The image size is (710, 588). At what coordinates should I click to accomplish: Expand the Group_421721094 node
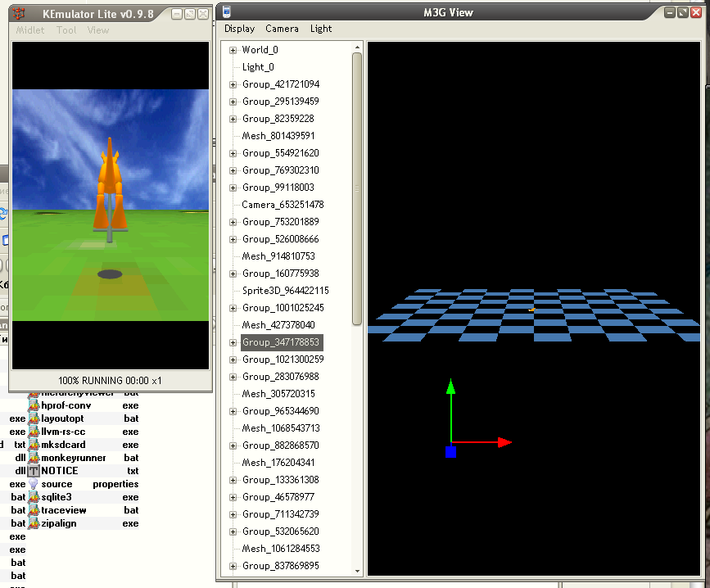[233, 84]
